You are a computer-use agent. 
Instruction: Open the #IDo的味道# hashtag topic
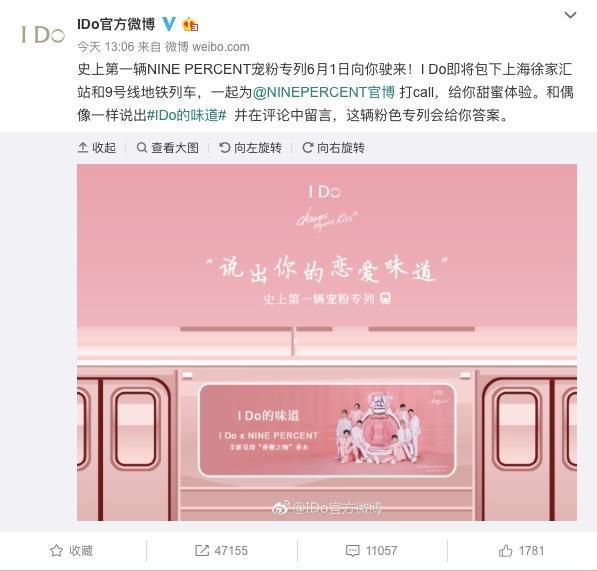pyautogui.click(x=187, y=115)
